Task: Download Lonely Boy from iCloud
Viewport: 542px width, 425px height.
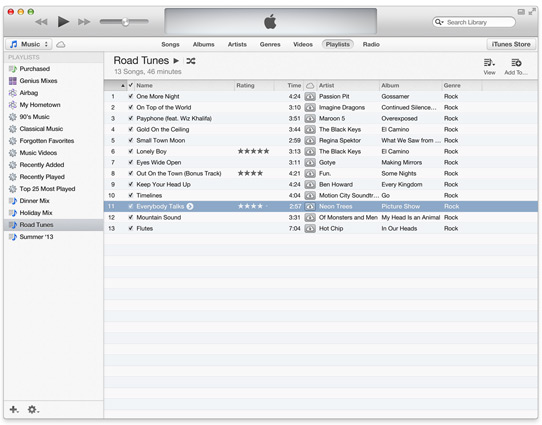Action: (x=310, y=151)
